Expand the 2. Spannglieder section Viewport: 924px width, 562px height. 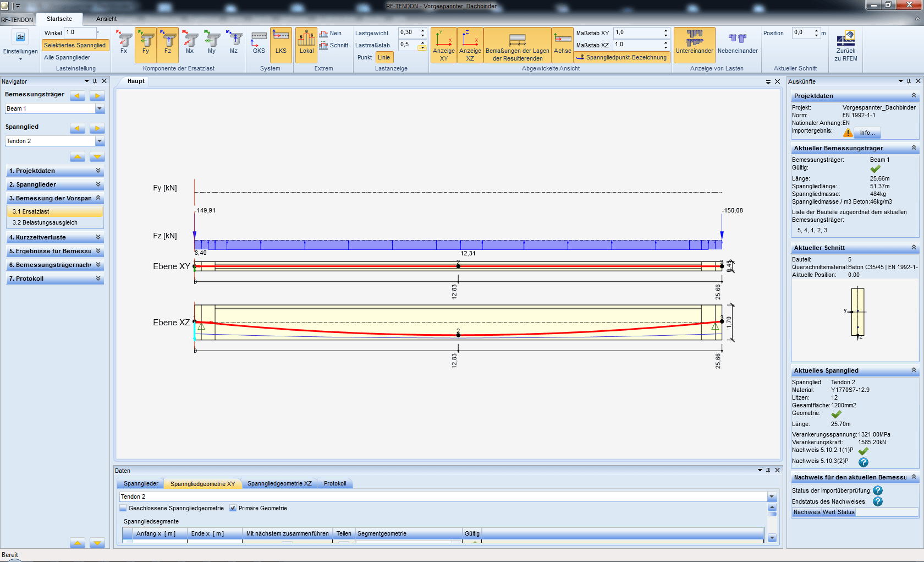pos(55,184)
